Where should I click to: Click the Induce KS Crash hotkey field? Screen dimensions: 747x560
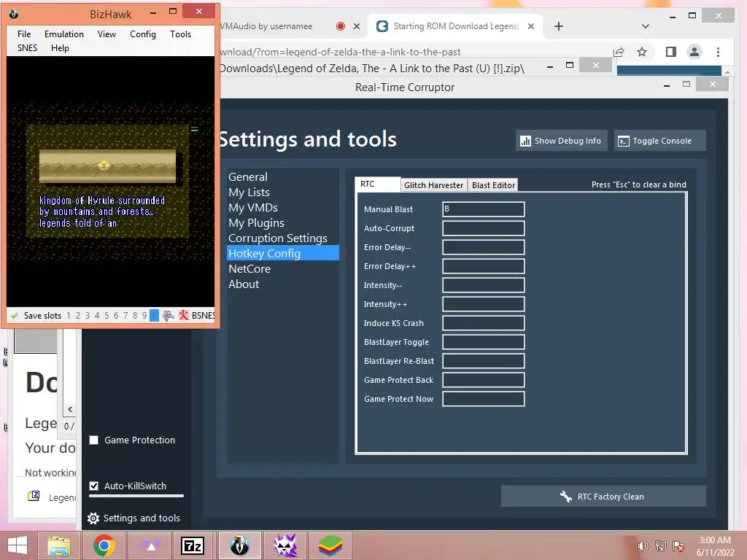(484, 323)
